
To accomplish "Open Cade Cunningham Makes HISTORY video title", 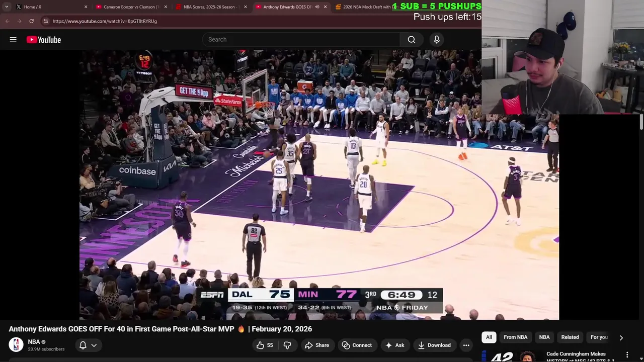I will click(x=580, y=356).
